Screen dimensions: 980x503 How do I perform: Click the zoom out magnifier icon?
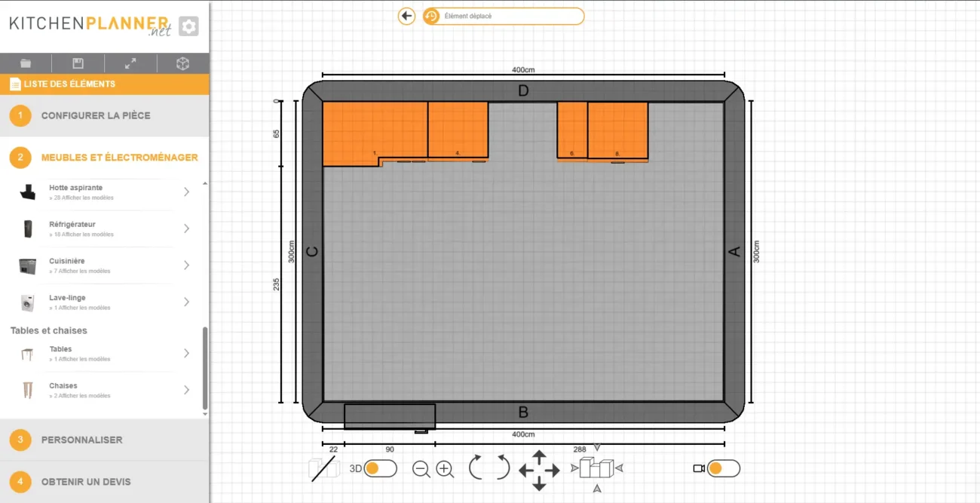pos(421,469)
